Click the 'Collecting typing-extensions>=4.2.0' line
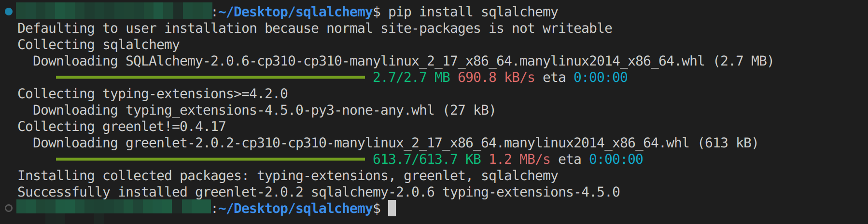The height and width of the screenshot is (224, 868). pos(153,93)
